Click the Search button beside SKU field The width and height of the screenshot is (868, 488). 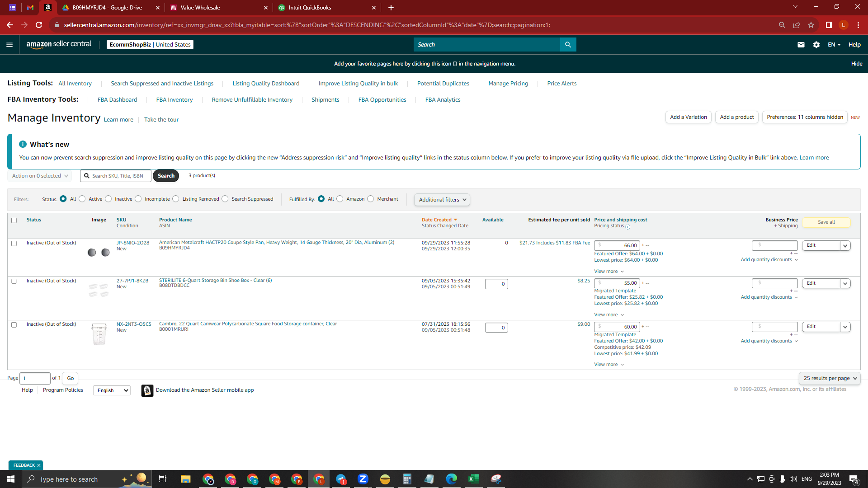click(166, 176)
